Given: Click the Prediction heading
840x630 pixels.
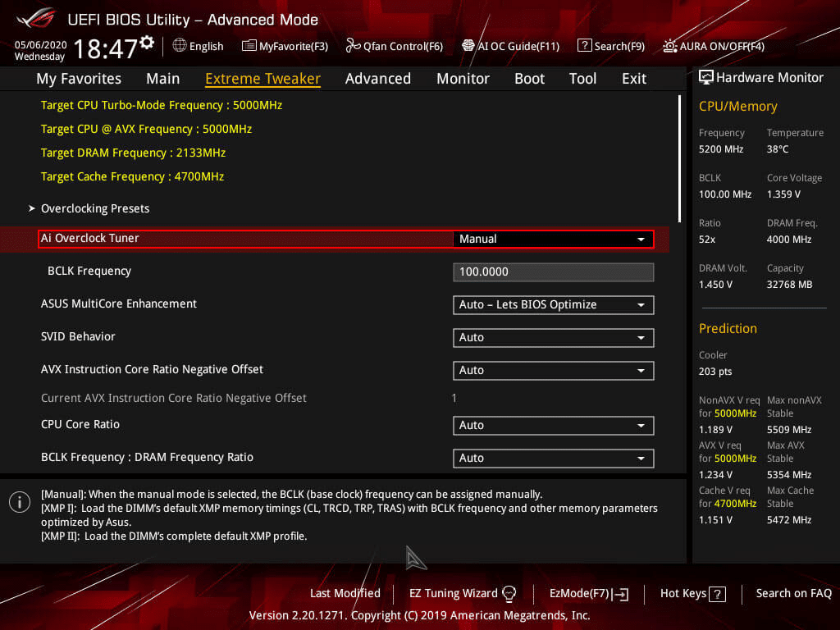Looking at the screenshot, I should click(x=728, y=328).
